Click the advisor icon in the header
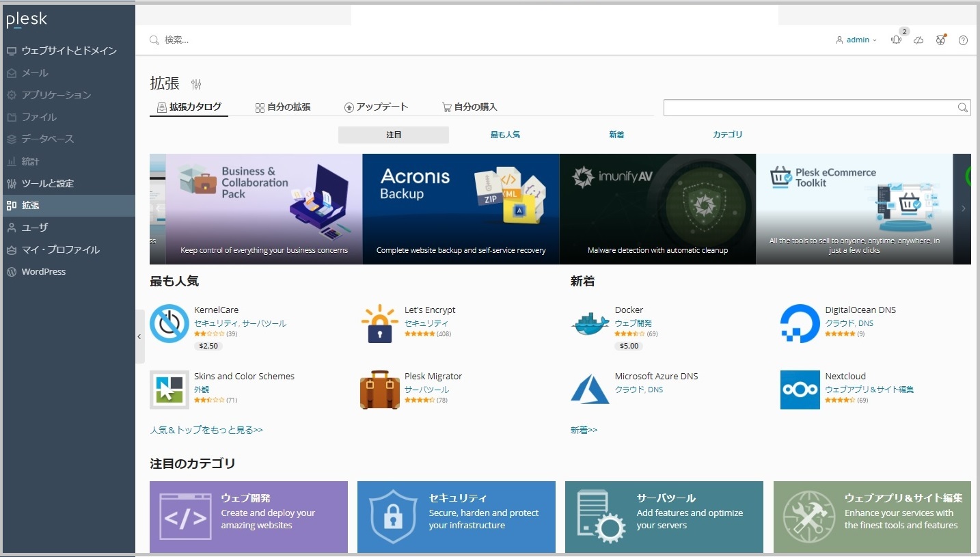 (941, 40)
